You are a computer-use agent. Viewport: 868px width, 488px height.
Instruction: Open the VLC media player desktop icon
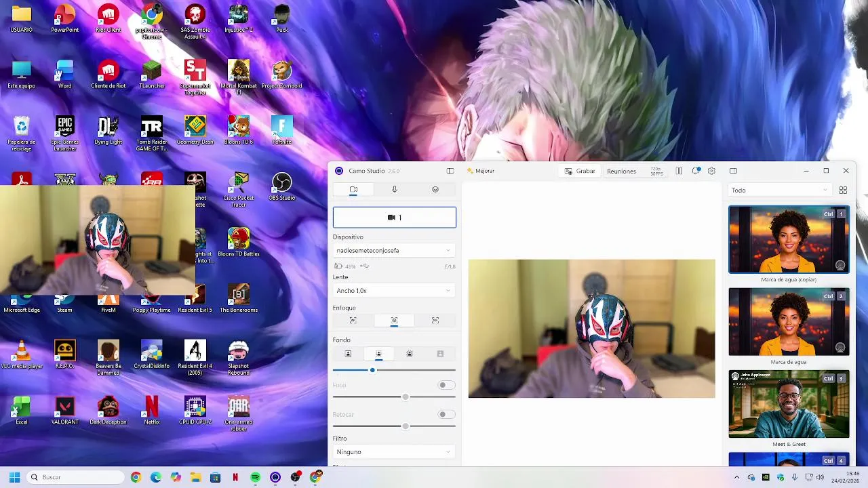tap(22, 354)
